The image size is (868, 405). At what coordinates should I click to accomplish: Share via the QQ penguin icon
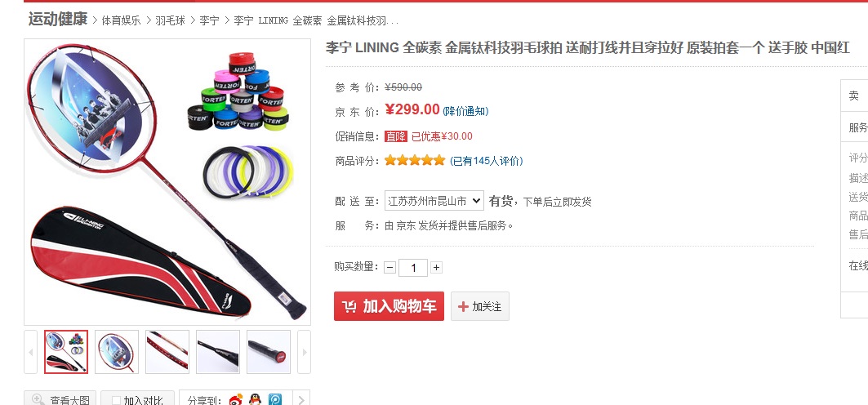tap(256, 399)
